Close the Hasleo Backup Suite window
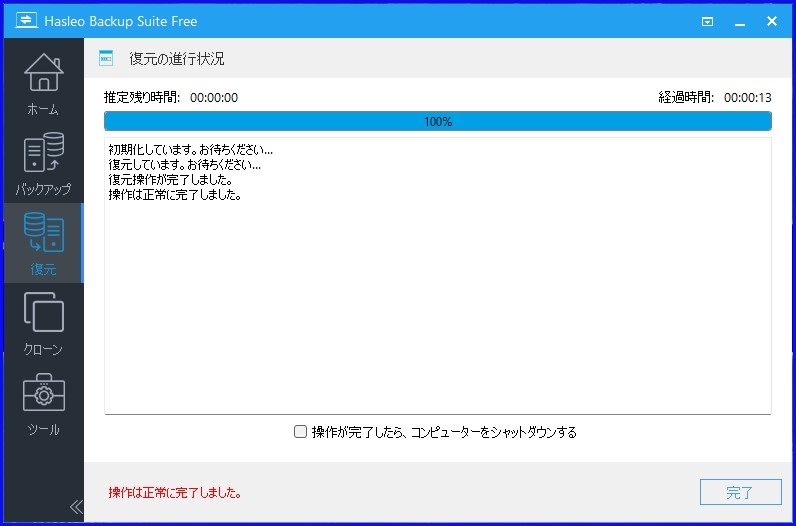 click(x=772, y=21)
